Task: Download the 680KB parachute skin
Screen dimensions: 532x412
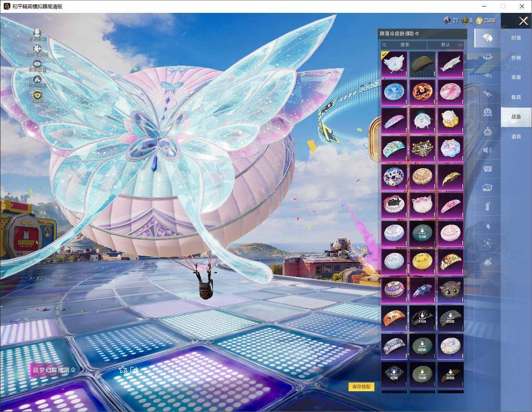Action: click(x=422, y=347)
